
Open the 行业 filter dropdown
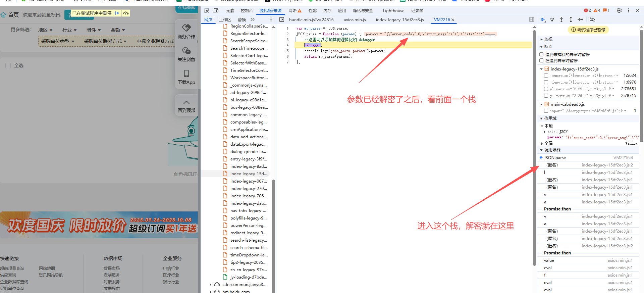click(69, 30)
